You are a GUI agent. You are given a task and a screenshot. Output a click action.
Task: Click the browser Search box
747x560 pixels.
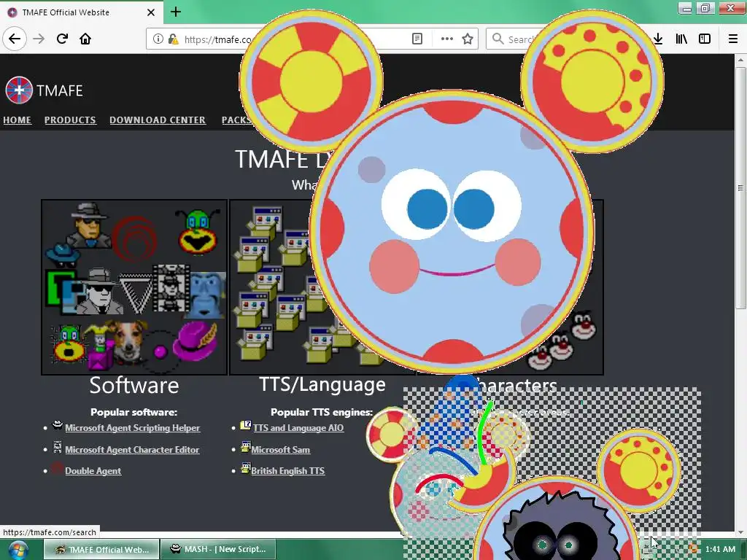click(514, 39)
